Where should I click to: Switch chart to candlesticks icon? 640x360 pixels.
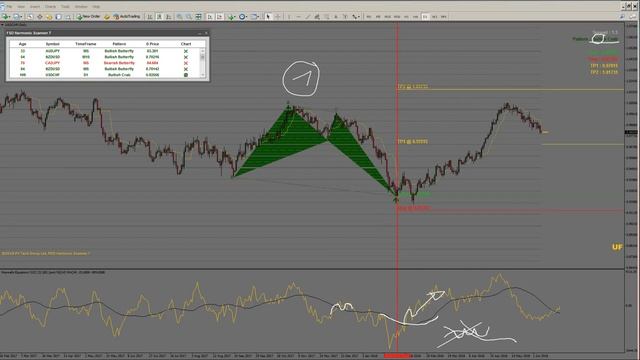[x=159, y=17]
